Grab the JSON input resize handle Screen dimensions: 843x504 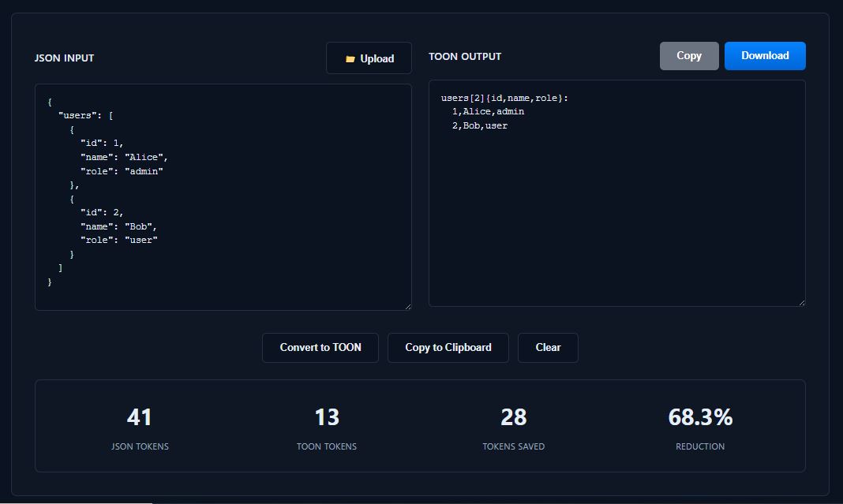tap(407, 306)
